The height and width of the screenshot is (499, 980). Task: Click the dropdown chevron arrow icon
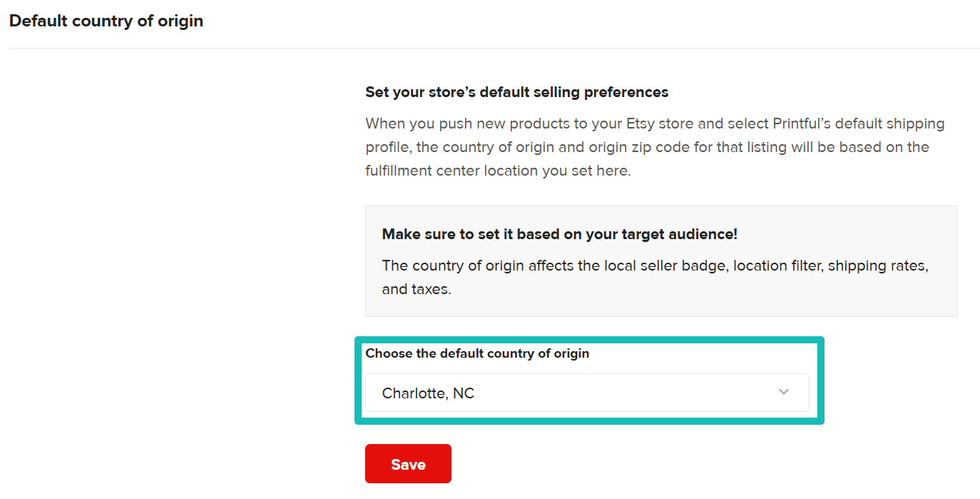[784, 392]
